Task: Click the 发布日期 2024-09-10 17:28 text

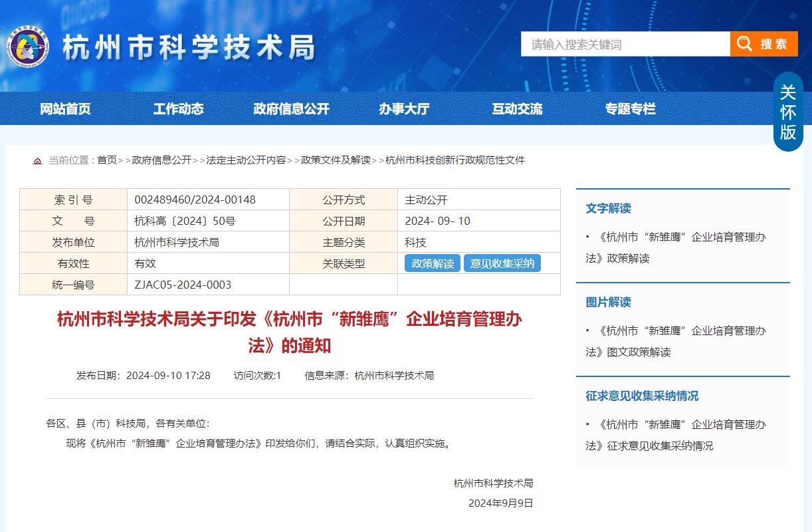Action: pos(144,376)
